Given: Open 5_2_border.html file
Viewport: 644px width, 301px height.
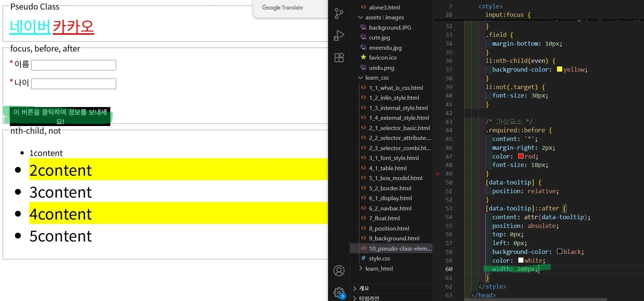Looking at the screenshot, I should tap(390, 188).
